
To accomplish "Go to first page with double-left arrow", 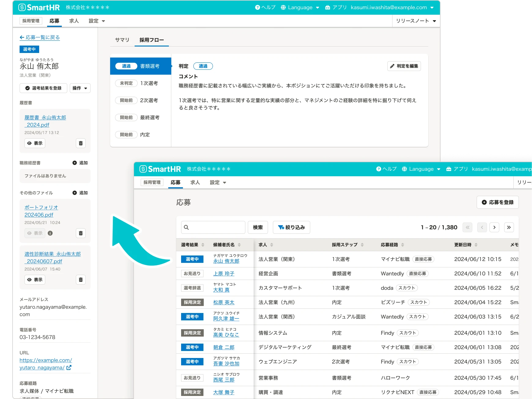I will coord(467,227).
